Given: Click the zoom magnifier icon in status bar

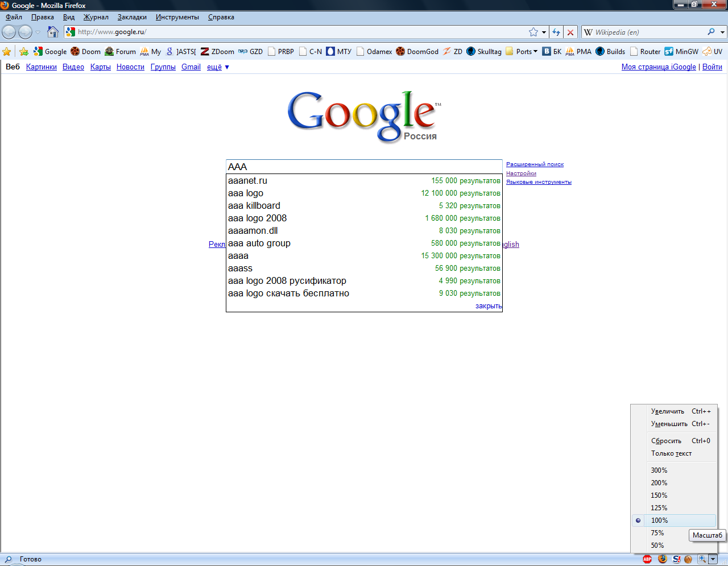Looking at the screenshot, I should (x=702, y=559).
